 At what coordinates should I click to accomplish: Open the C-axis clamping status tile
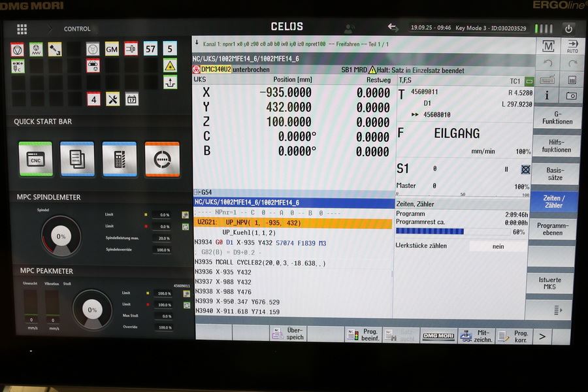coord(18,67)
